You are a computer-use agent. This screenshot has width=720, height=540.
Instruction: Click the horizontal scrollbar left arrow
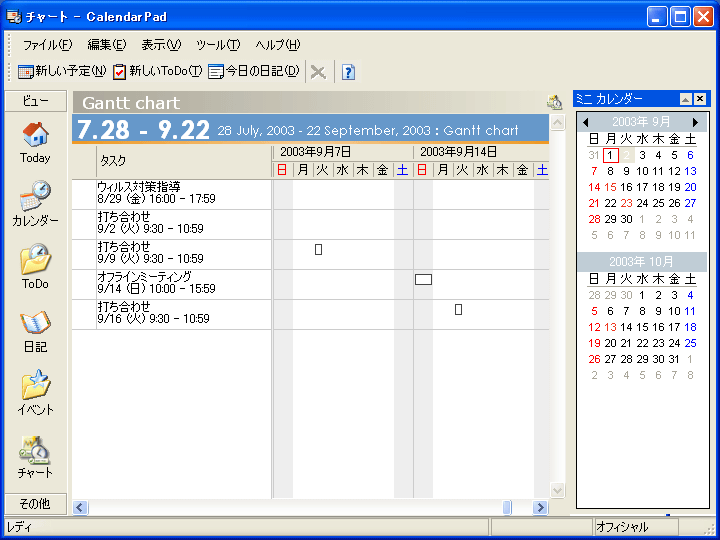tap(80, 507)
